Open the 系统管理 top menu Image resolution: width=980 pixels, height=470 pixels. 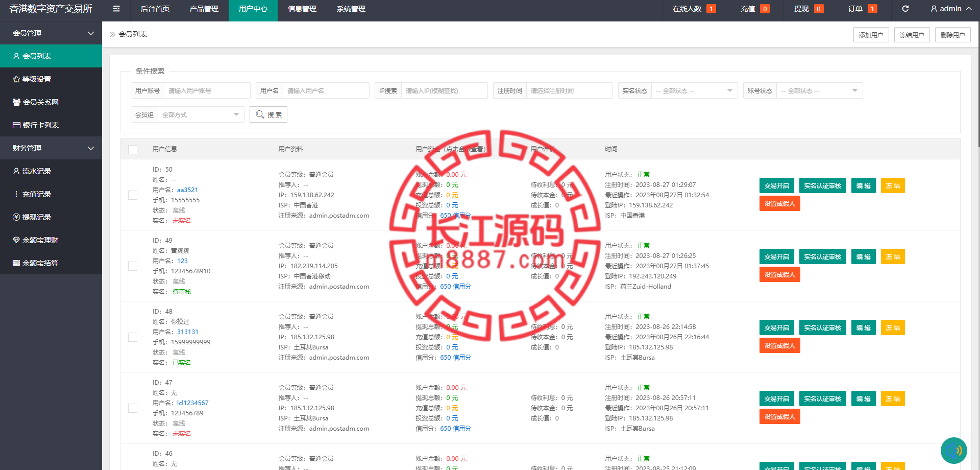coord(351,9)
